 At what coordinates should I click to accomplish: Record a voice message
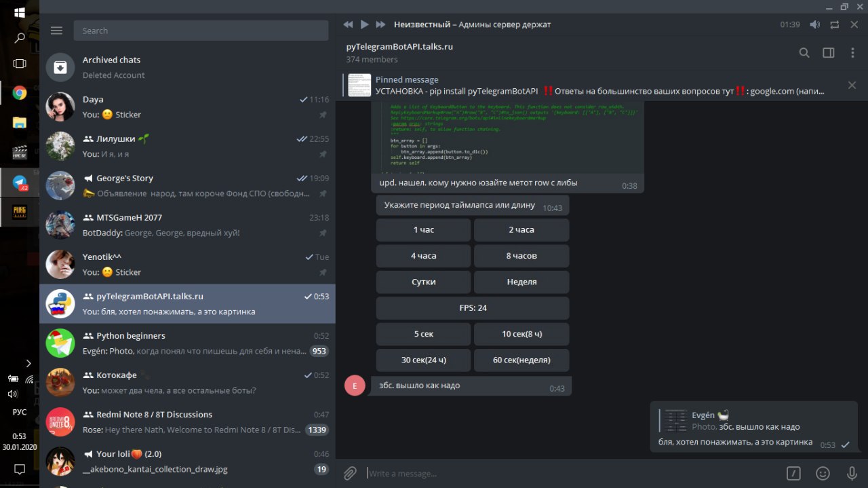point(852,473)
